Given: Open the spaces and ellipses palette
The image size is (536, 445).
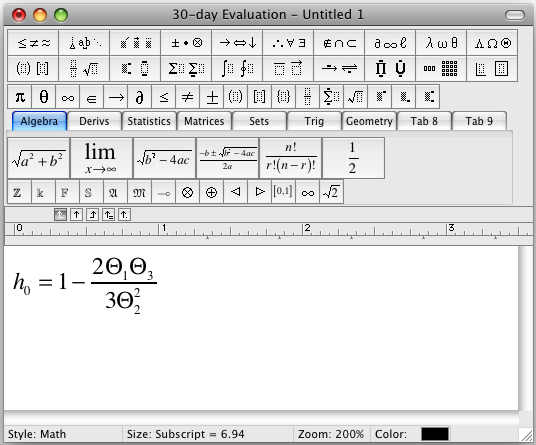Looking at the screenshot, I should [x=84, y=43].
